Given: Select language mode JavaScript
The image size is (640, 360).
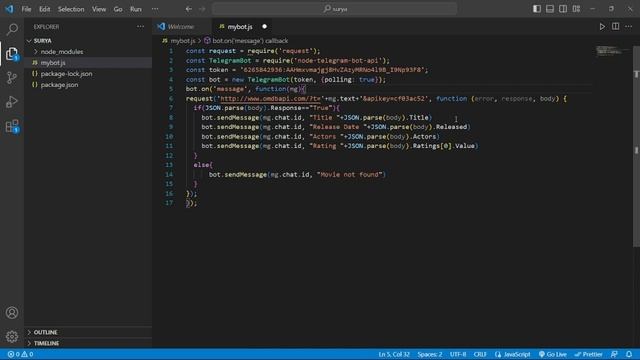Looking at the screenshot, I should 513,354.
